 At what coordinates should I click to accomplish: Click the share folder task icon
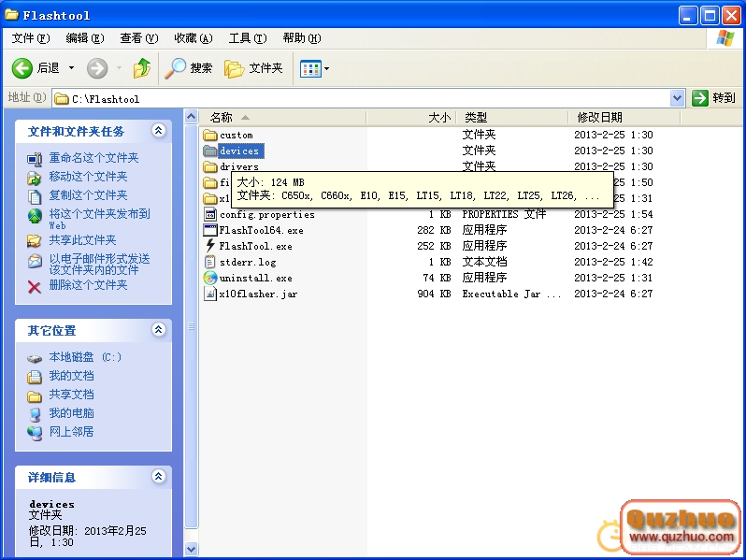(x=35, y=240)
